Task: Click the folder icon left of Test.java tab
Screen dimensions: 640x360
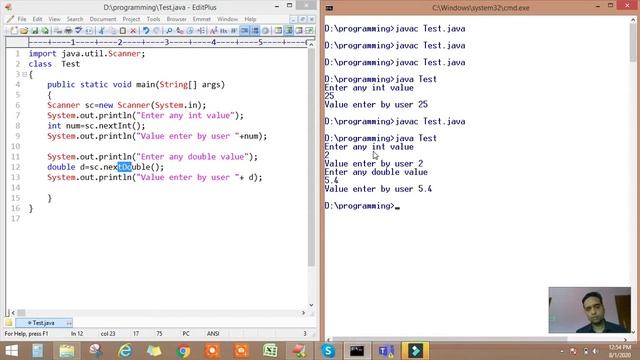Action: [x=9, y=323]
